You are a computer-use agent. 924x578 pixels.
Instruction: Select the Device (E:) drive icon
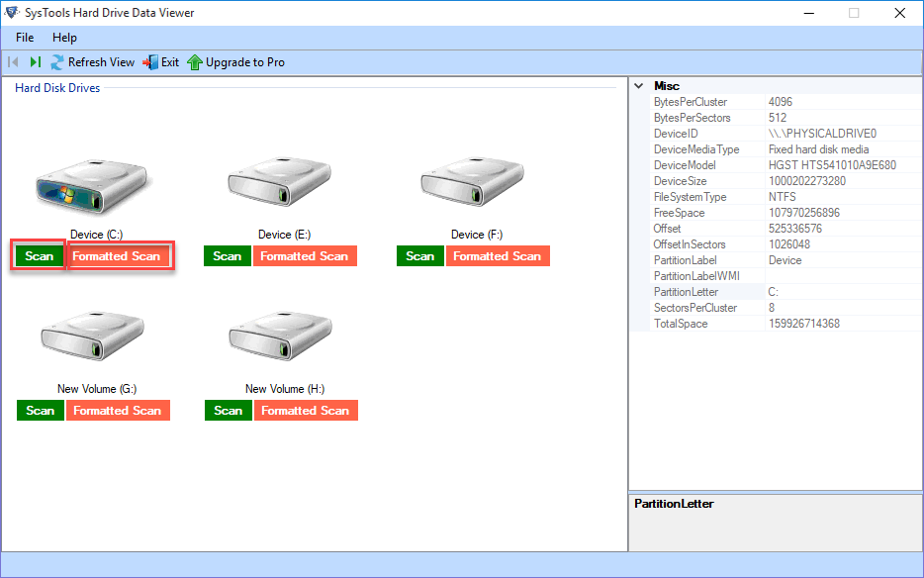tap(280, 181)
